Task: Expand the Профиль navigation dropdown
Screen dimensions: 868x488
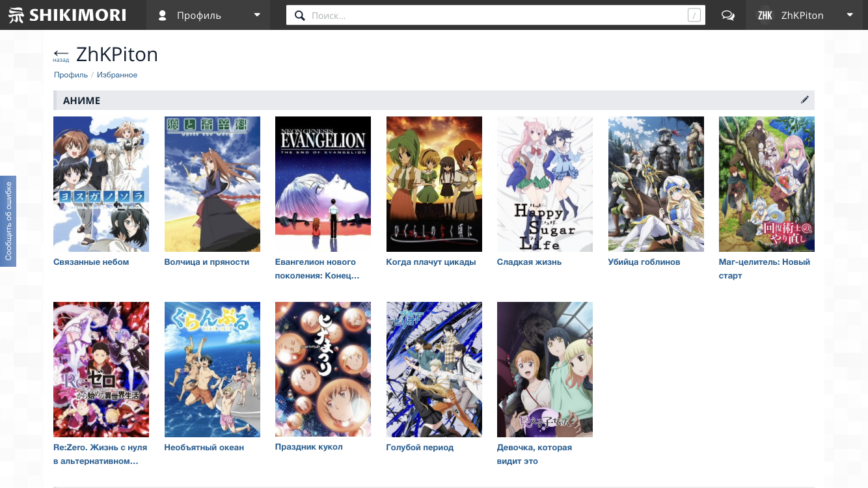Action: [x=208, y=15]
